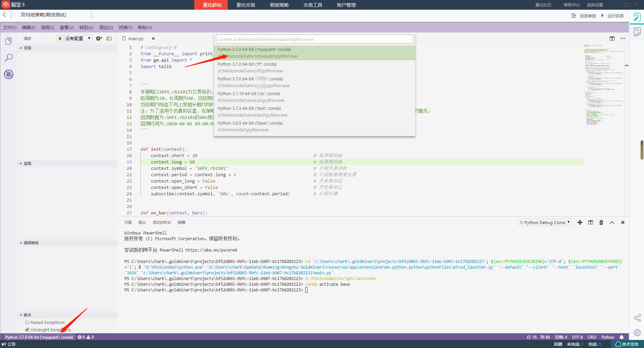Click Python interpreter in status bar

pos(39,337)
